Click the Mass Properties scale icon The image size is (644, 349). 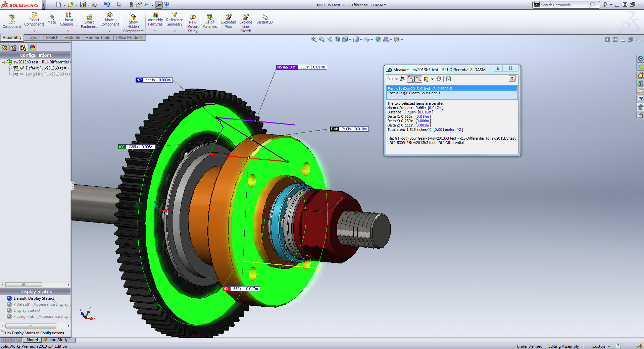click(166, 5)
